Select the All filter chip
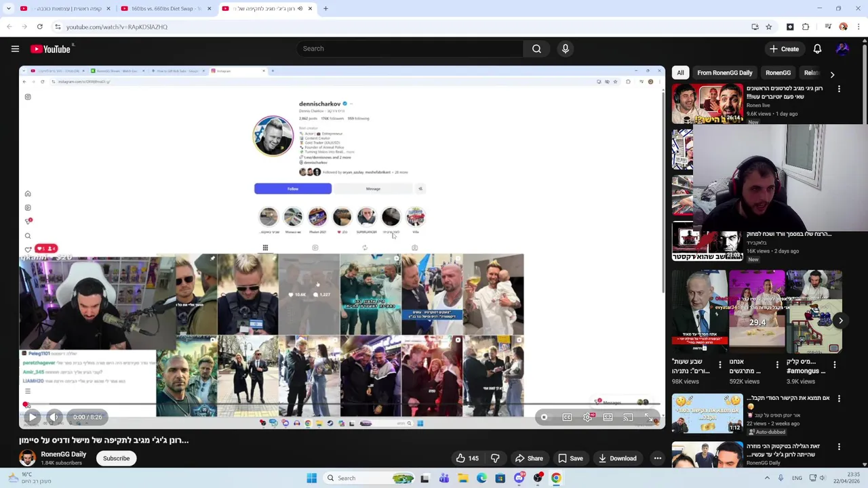 pos(680,73)
